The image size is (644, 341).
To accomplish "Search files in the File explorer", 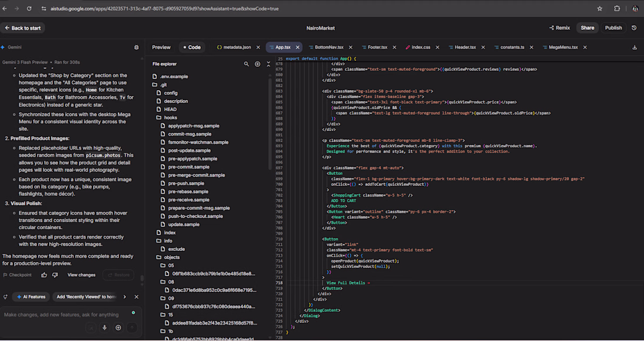I will tap(246, 64).
